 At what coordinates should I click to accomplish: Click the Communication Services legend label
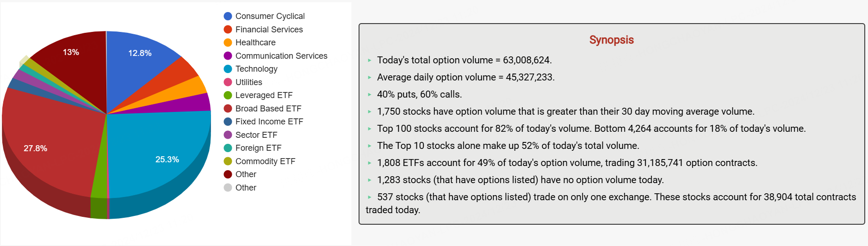tap(281, 56)
